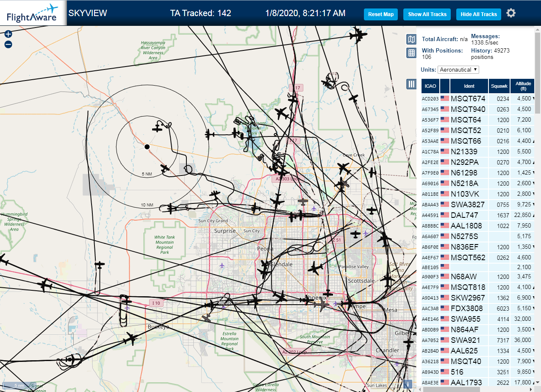The image size is (541, 392).
Task: Sort table by Ident column header
Action: click(469, 86)
